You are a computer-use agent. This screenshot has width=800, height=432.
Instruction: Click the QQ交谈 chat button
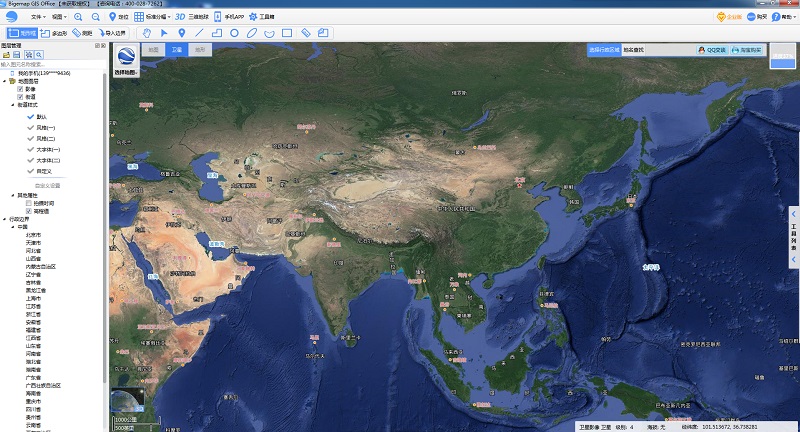tap(712, 50)
